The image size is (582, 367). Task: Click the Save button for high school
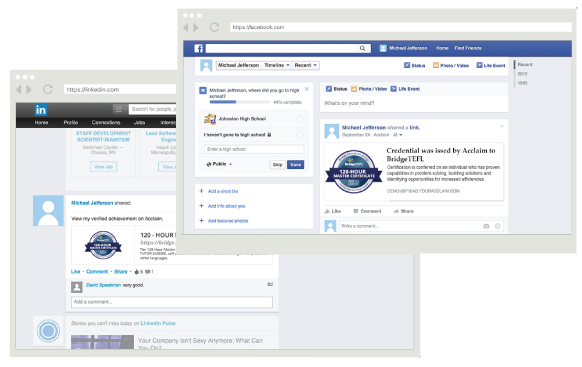coord(295,164)
